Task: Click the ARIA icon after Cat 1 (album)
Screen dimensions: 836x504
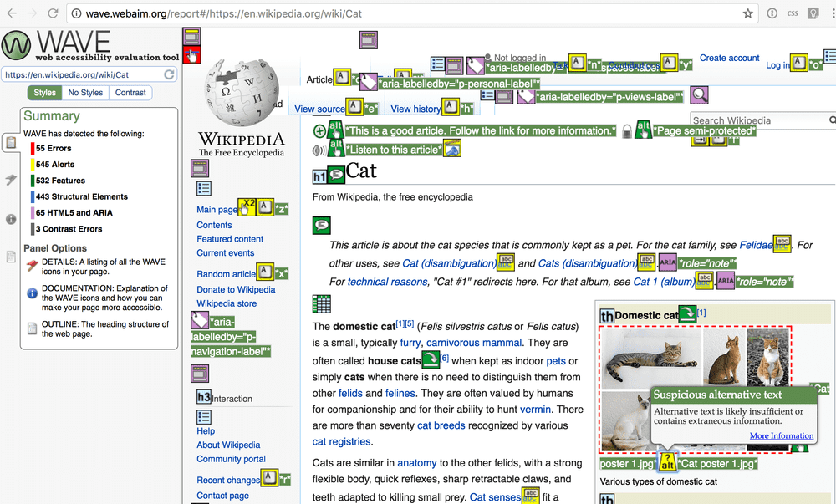Action: (726, 280)
